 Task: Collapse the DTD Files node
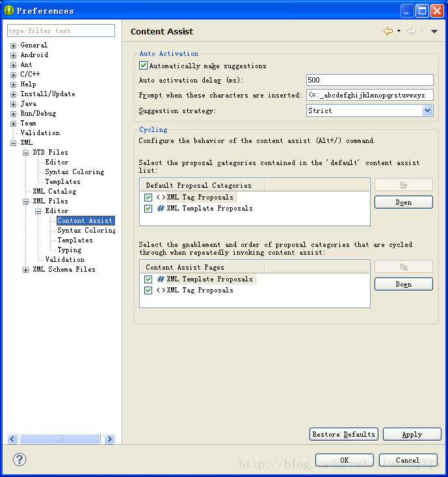click(x=25, y=153)
